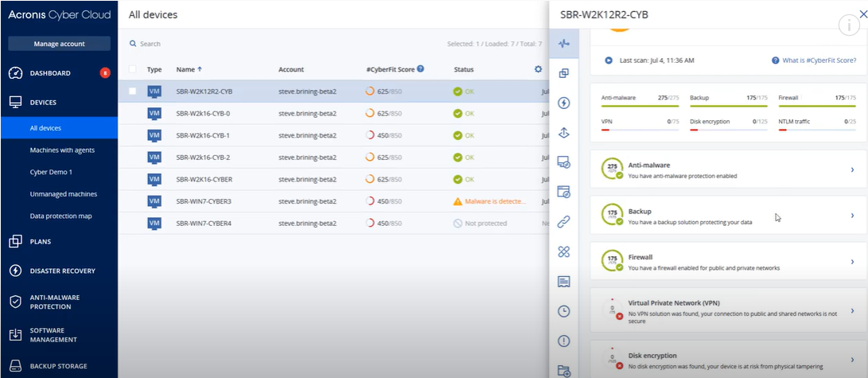
Task: Expand the Backup score card chevron
Action: click(853, 216)
